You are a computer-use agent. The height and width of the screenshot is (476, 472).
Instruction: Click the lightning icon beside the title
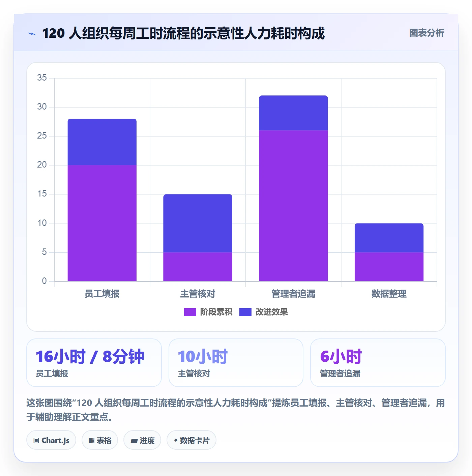click(32, 34)
